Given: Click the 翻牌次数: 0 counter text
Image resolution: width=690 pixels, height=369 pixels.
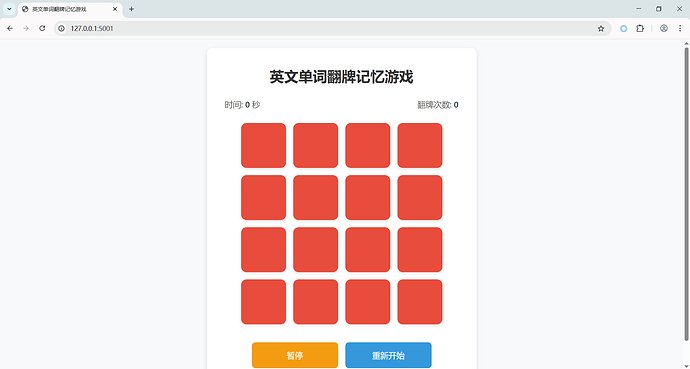Looking at the screenshot, I should point(438,105).
